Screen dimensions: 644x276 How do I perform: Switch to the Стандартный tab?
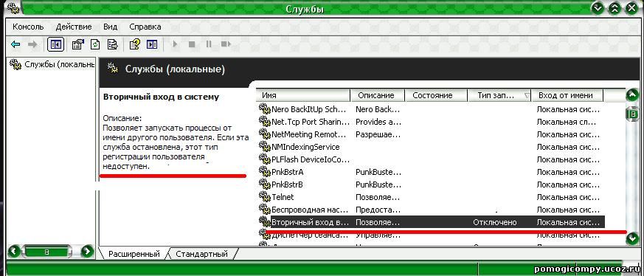201,254
